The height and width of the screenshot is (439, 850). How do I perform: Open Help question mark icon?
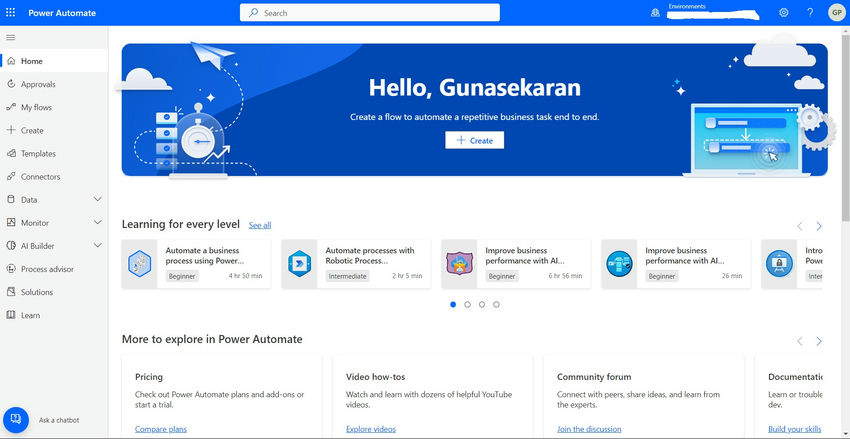tap(810, 12)
